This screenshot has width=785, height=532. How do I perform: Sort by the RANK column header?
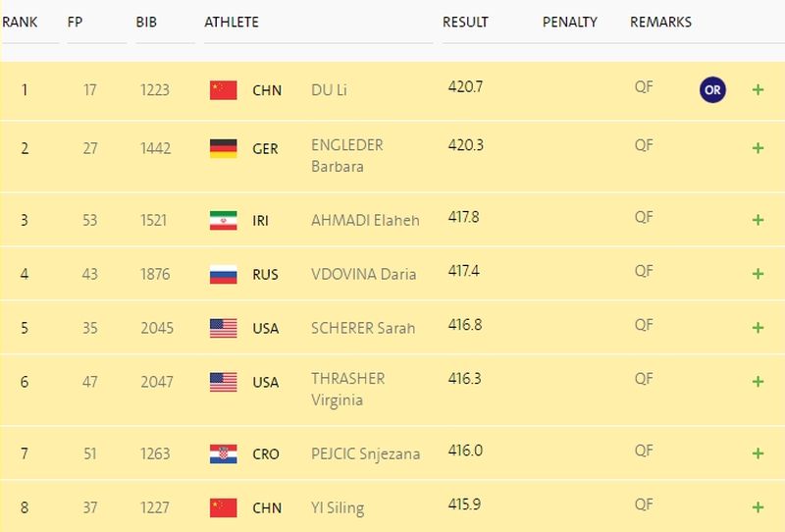(x=20, y=22)
